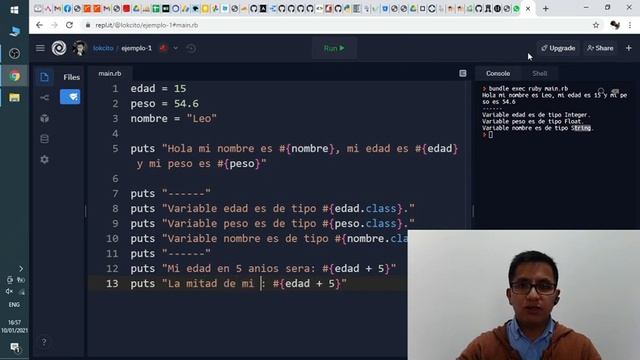
Task: Switch to the Console tab
Action: tap(498, 73)
